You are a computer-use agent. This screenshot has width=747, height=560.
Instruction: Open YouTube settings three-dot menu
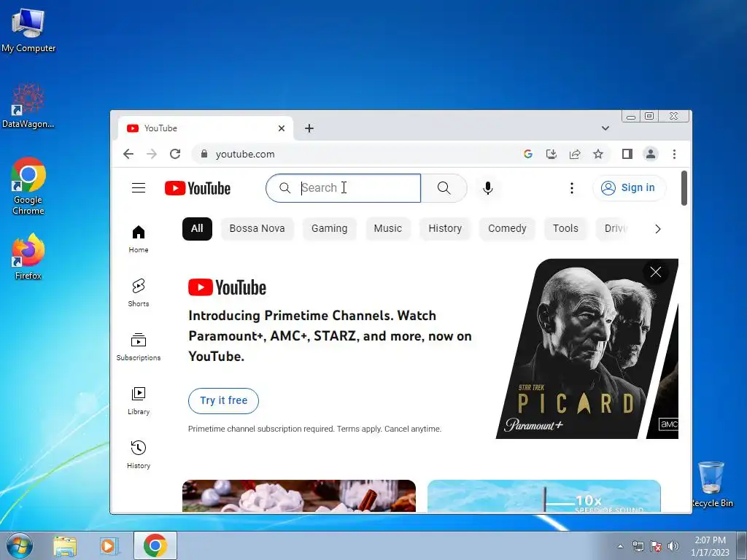click(x=572, y=188)
